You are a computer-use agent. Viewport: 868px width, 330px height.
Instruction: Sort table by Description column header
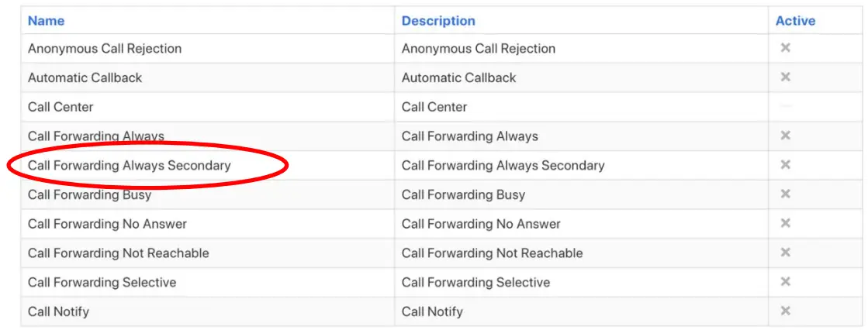438,21
